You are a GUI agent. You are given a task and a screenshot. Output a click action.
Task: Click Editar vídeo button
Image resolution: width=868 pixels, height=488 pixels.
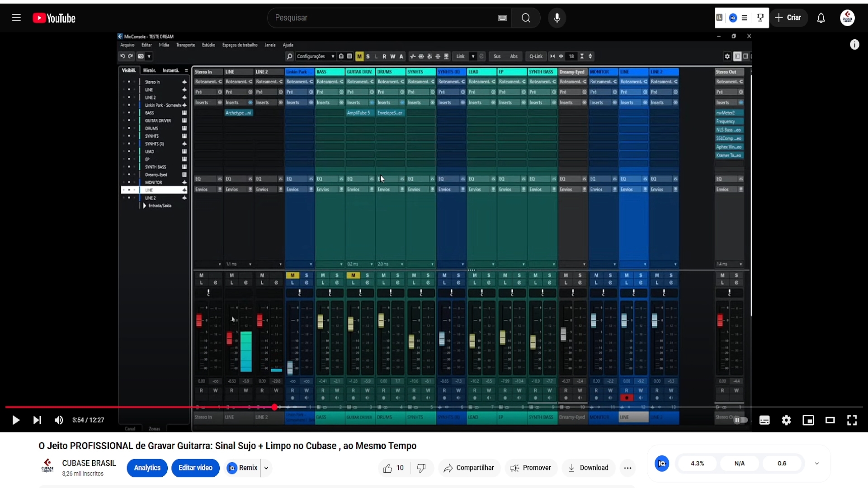(x=195, y=468)
